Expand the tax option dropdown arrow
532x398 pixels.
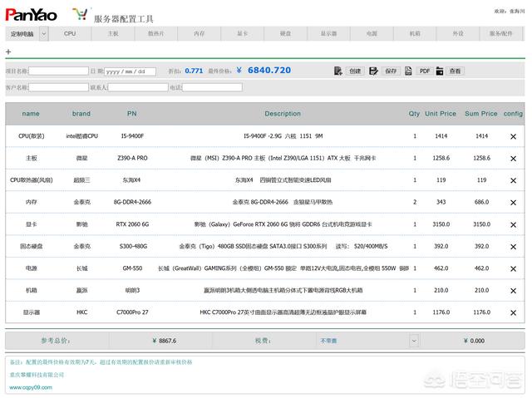tap(414, 341)
